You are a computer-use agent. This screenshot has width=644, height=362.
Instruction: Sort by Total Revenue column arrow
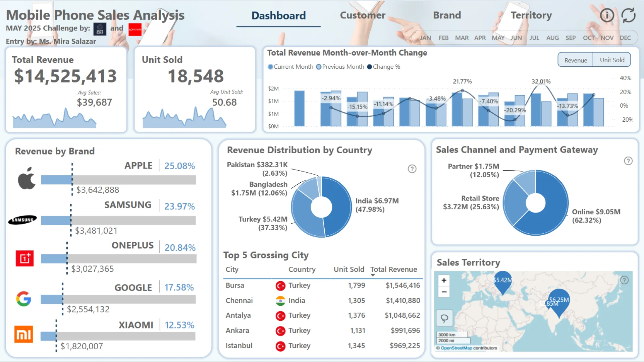click(x=373, y=275)
